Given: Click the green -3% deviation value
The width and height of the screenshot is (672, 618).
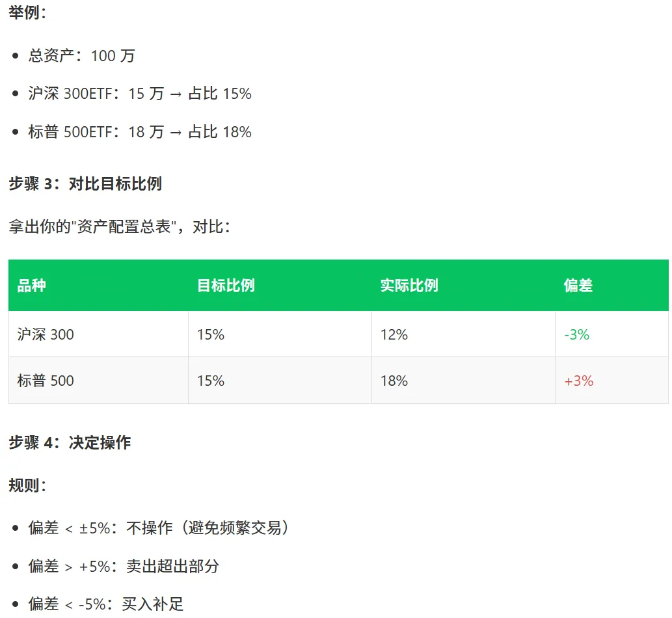Looking at the screenshot, I should pyautogui.click(x=576, y=334).
